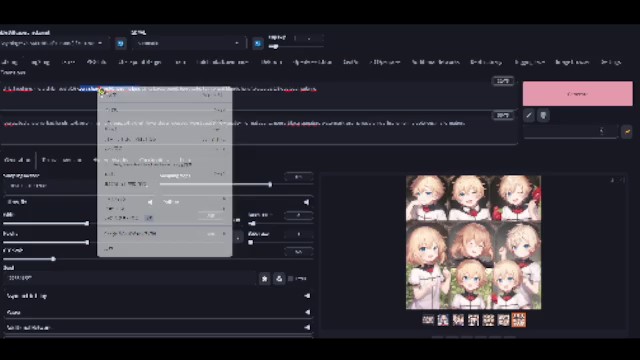Swap the width and height values

[x=238, y=237]
